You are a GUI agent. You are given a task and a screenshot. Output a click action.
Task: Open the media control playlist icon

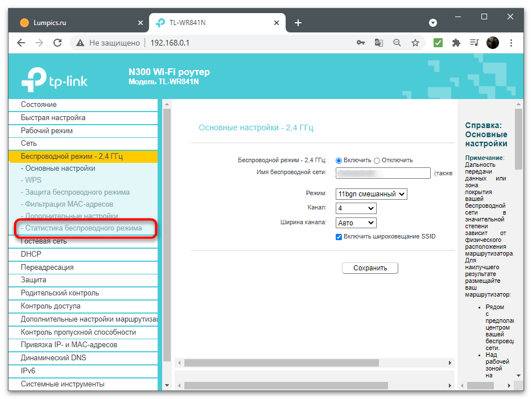(x=475, y=43)
